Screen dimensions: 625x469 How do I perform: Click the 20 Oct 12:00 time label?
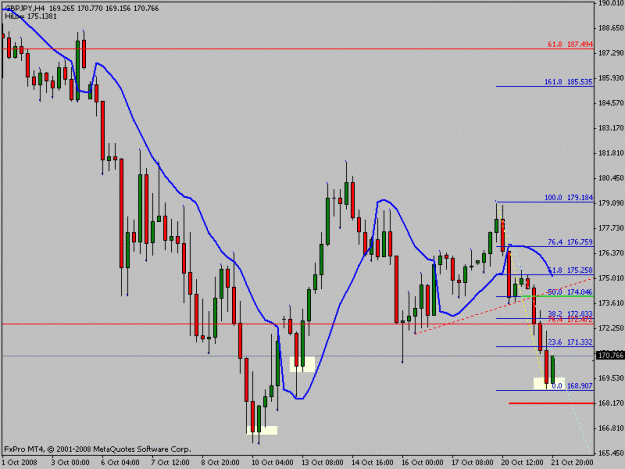click(522, 463)
